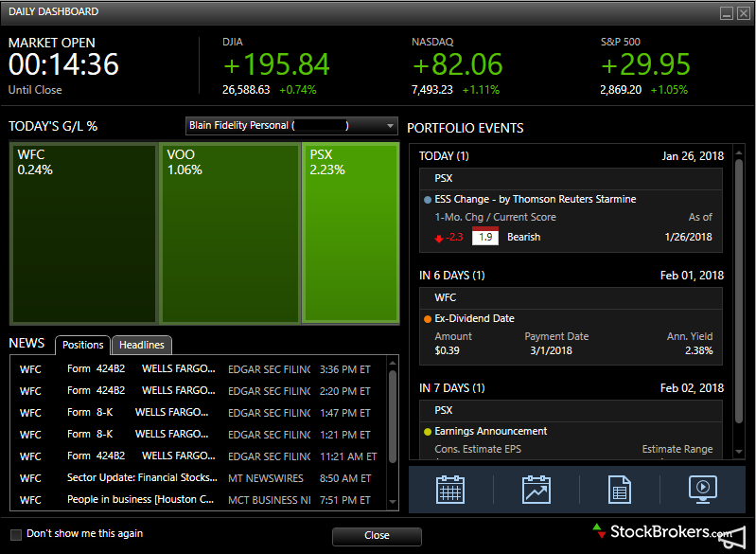Viewport: 756px width, 554px height.
Task: Click the PSX header under IN 7 DAYS
Action: (571, 411)
